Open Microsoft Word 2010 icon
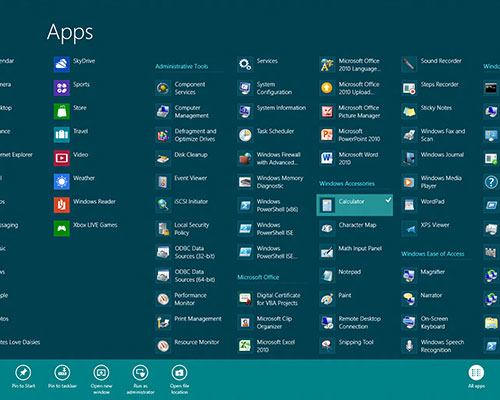Viewport: 500px width, 400px height. click(327, 158)
